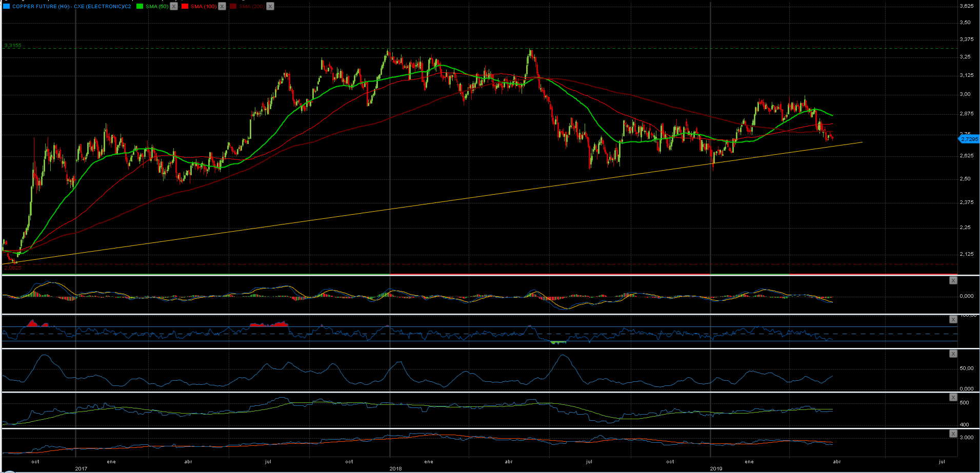
Task: Close the sub-panel scaled 0,000 to 50,00
Action: (x=953, y=354)
